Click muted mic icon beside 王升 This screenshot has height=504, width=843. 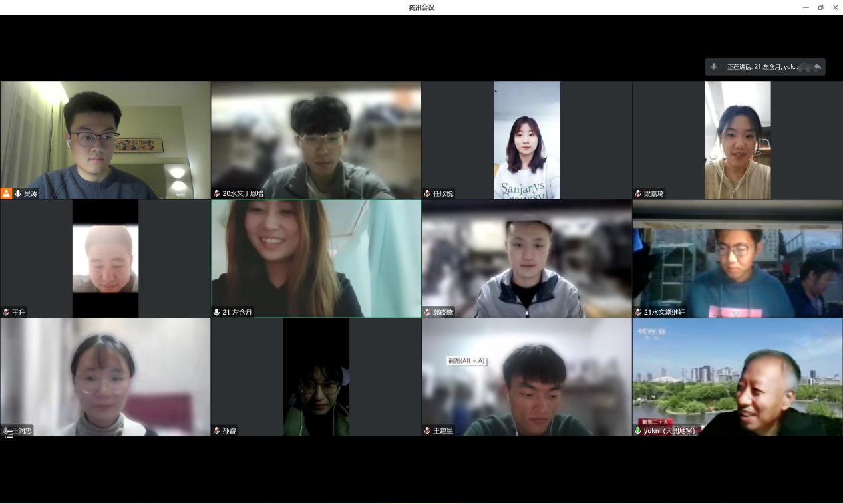point(6,312)
